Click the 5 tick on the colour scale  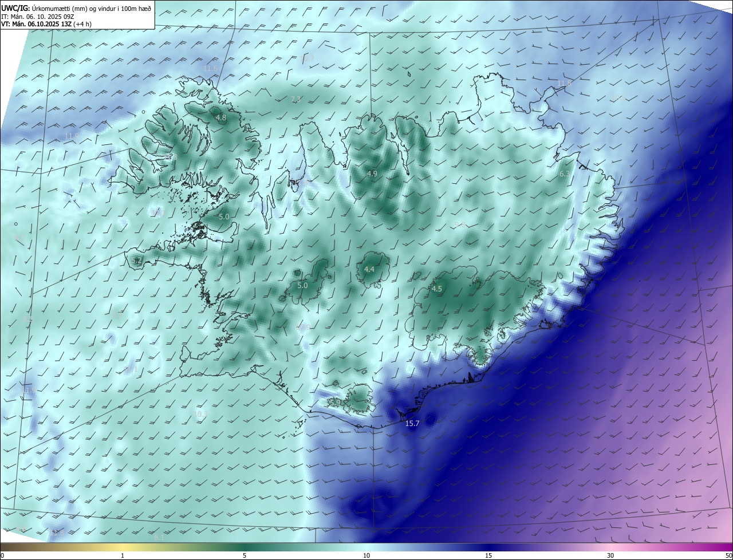pos(245,555)
